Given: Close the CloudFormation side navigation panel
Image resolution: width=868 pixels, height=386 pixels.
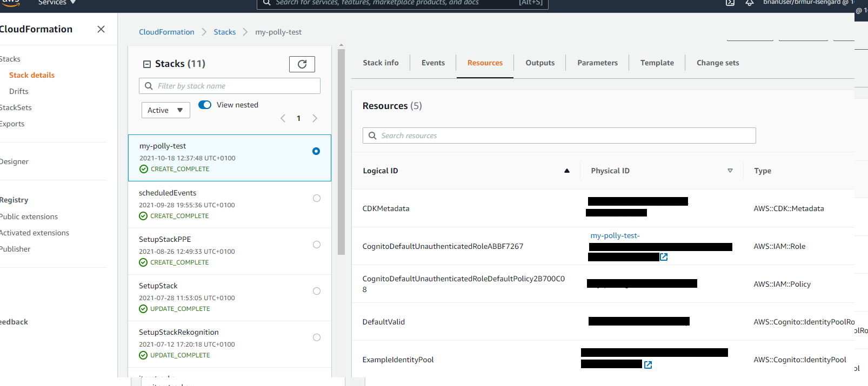Looking at the screenshot, I should (x=101, y=29).
